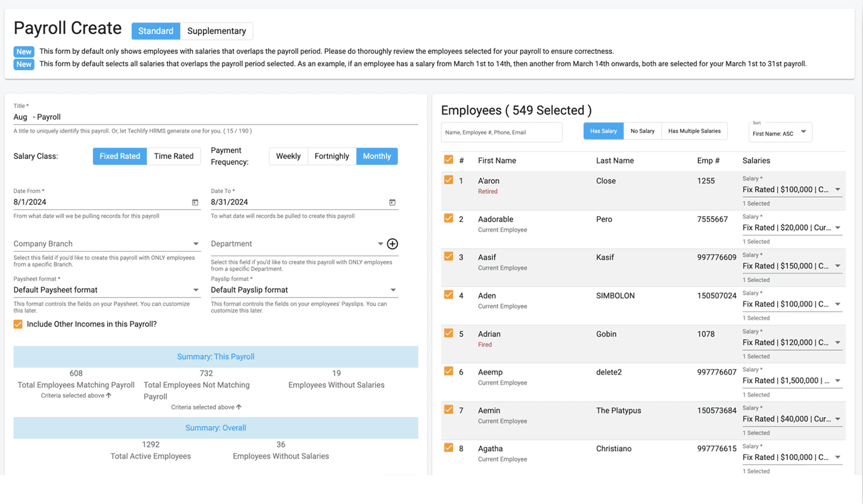Viewport: 863px width, 504px height.
Task: Choose Time Rated salary class
Action: [x=174, y=156]
